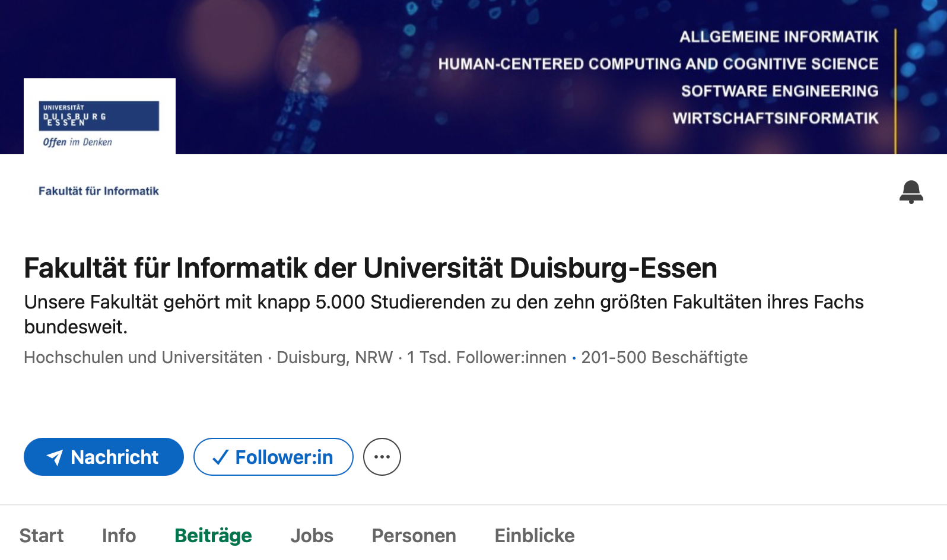947x560 pixels.
Task: Click the notification bell icon
Action: [x=911, y=192]
